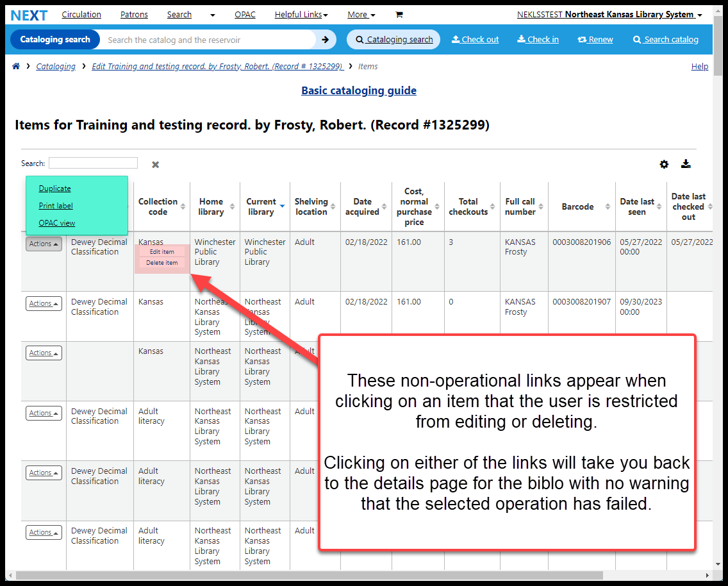Screen dimensions: 728x586
Task: Open Actions dropdown for the first item row
Action: (44, 244)
